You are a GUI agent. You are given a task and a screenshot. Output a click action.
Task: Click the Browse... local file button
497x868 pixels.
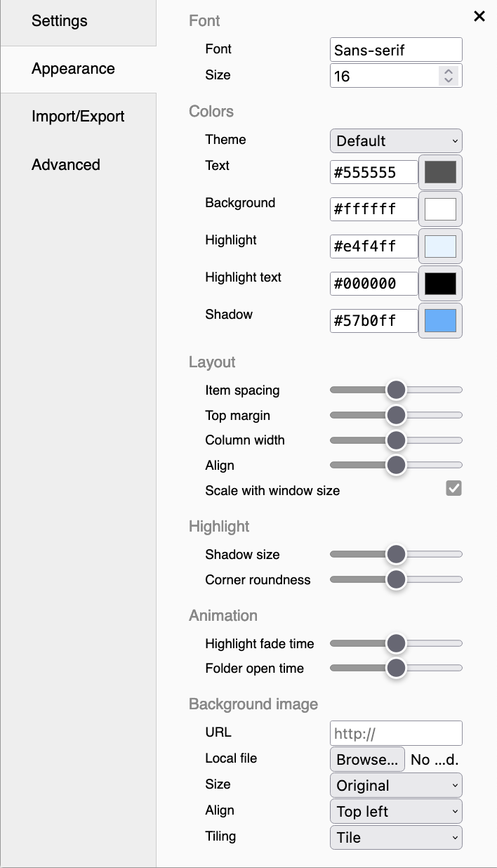click(367, 759)
